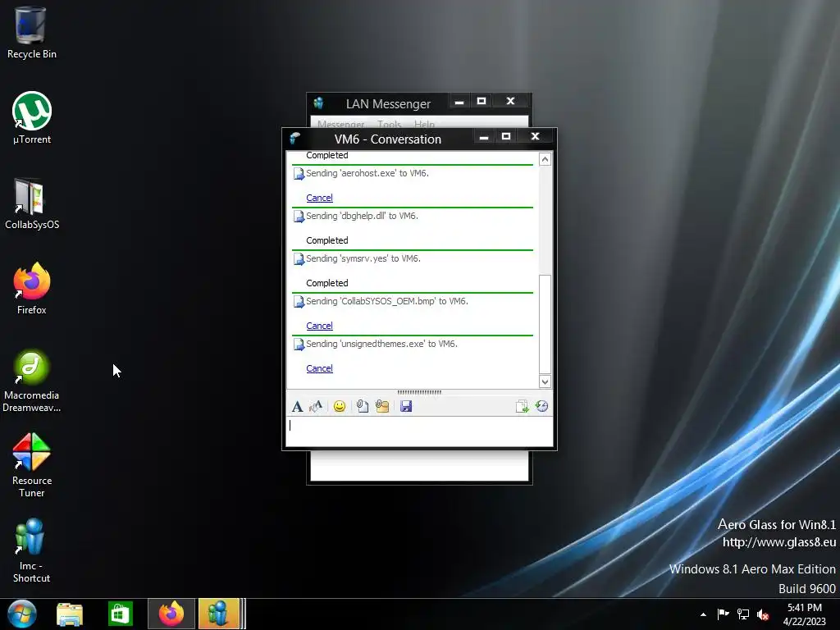Open the Store app from taskbar
840x630 pixels.
[120, 614]
